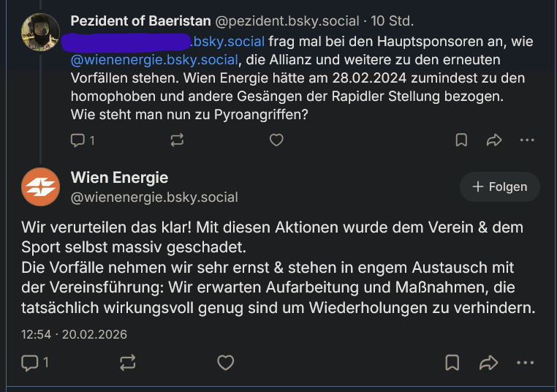The height and width of the screenshot is (392, 557).
Task: Reply to Pezident of Baeristan's post
Action: pos(78,140)
